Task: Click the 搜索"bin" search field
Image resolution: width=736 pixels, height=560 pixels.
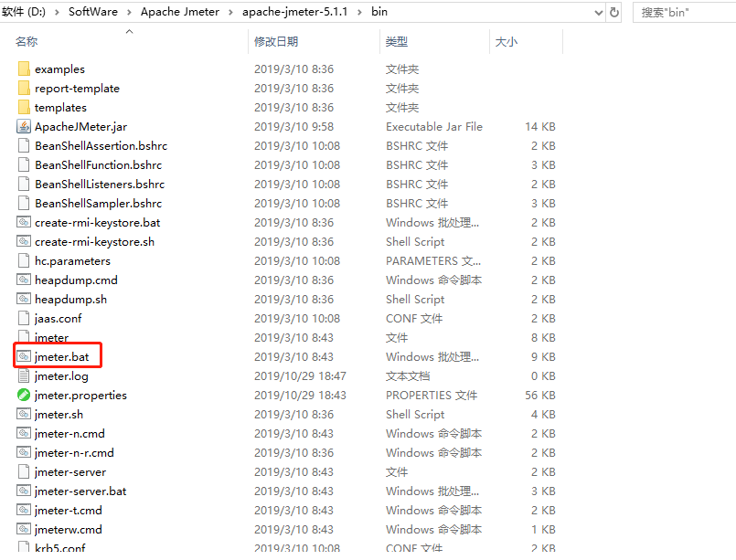Action: coord(685,13)
